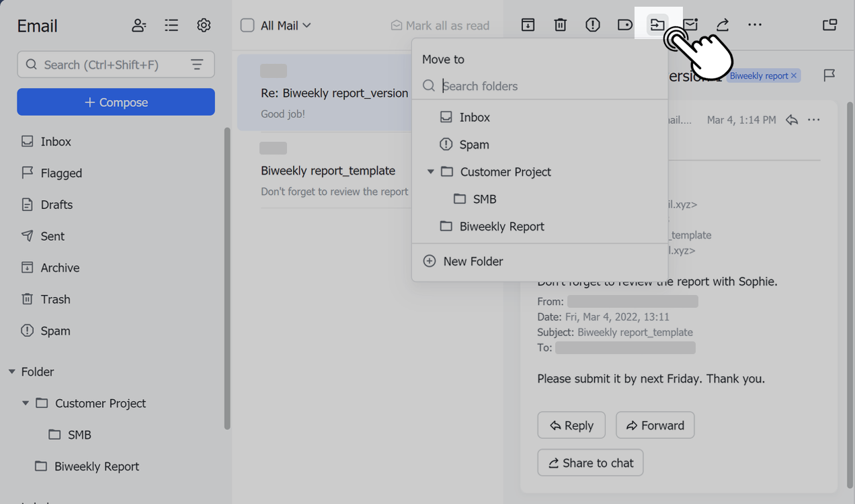Screen dimensions: 855x504
Task: Collapse Customer Project in Move to popup
Action: click(x=431, y=172)
